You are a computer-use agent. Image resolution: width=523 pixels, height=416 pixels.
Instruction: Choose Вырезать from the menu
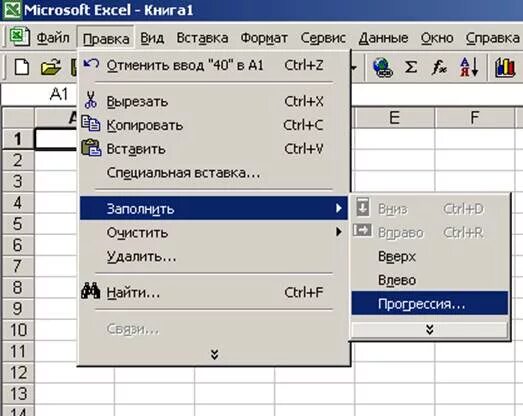(213, 101)
